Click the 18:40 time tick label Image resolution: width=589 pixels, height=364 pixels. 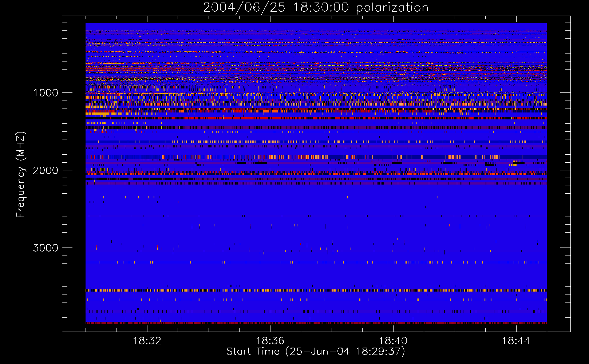tap(393, 341)
